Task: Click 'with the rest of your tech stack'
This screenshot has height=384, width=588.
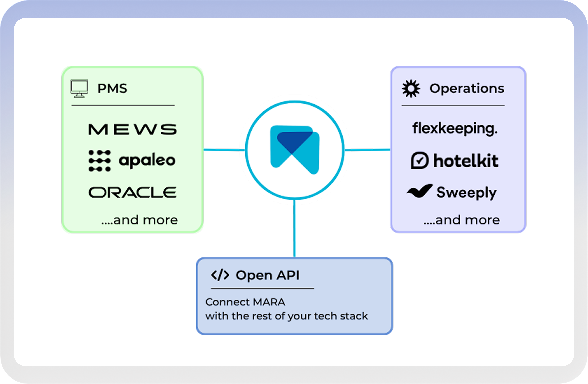Action: 287,316
